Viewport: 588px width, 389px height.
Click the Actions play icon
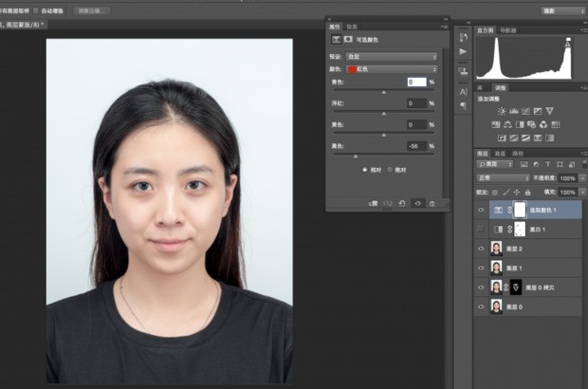(x=463, y=50)
